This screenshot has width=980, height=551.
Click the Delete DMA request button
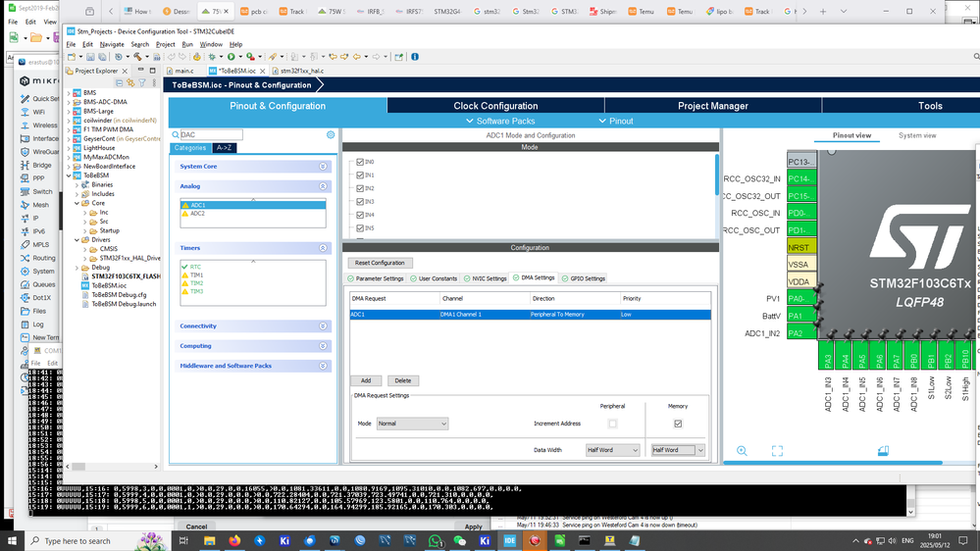tap(403, 380)
